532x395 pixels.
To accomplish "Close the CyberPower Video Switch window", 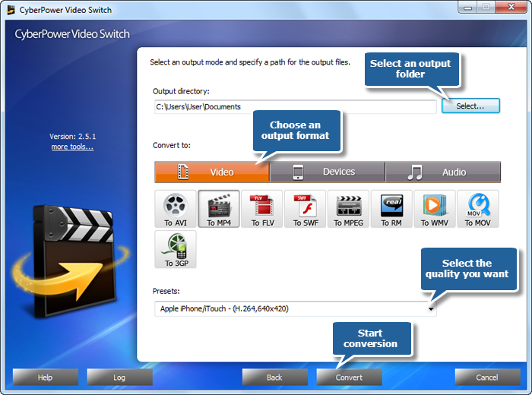I will tap(511, 7).
